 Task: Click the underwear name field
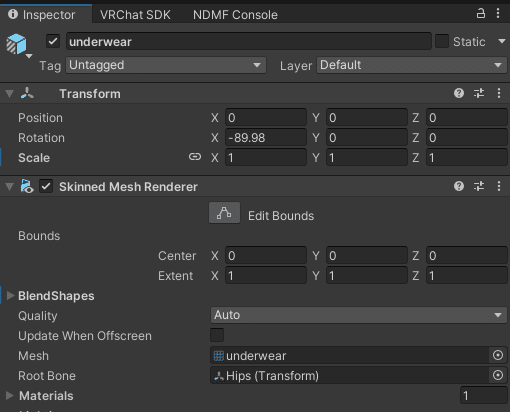pyautogui.click(x=249, y=41)
